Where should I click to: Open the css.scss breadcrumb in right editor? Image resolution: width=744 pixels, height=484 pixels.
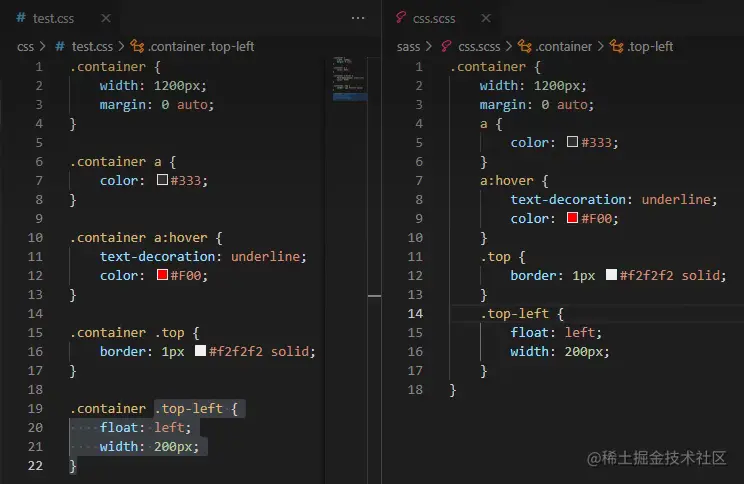[x=479, y=47]
